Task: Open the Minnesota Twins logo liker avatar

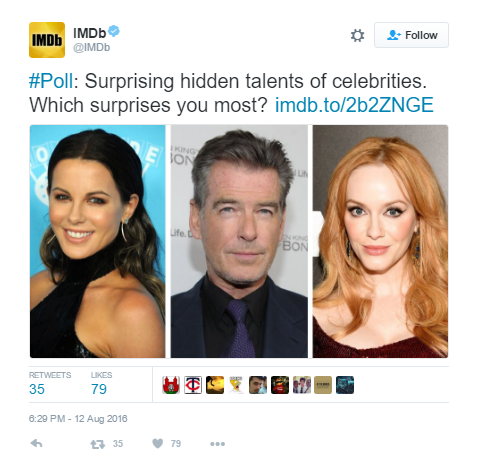Action: [193, 385]
